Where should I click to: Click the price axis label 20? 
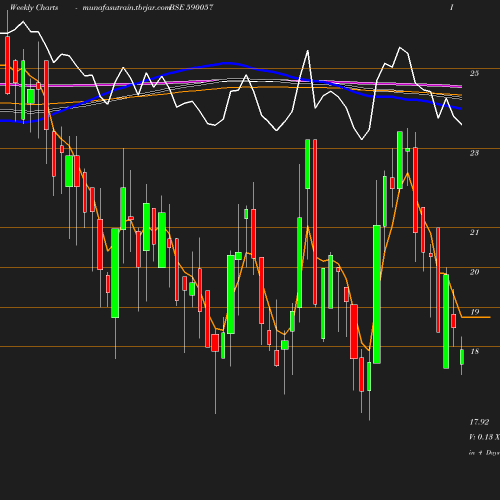[474, 272]
